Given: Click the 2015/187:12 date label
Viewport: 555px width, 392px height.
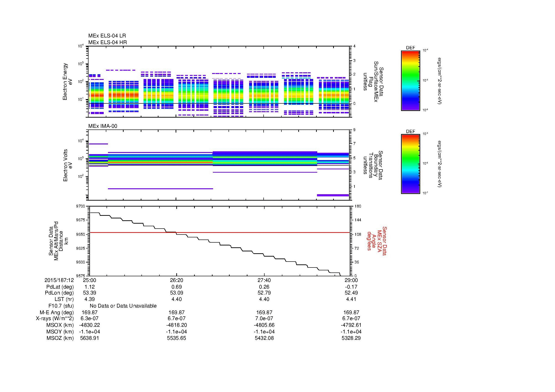Looking at the screenshot, I should (x=59, y=280).
